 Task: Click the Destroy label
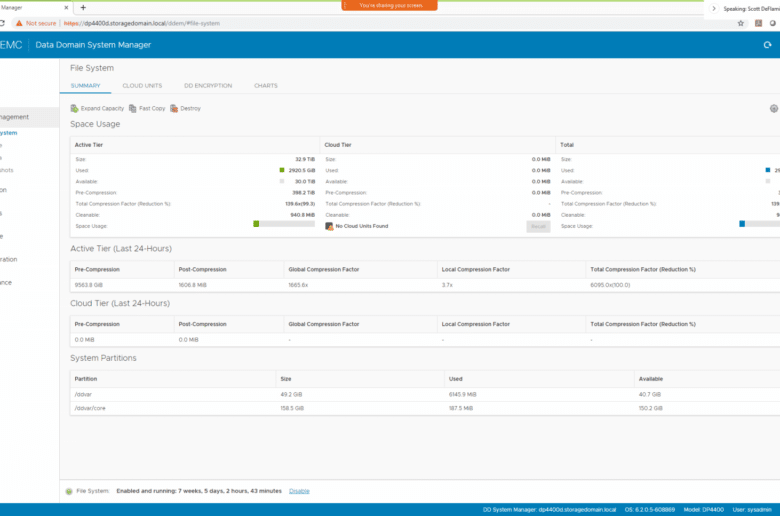click(190, 108)
